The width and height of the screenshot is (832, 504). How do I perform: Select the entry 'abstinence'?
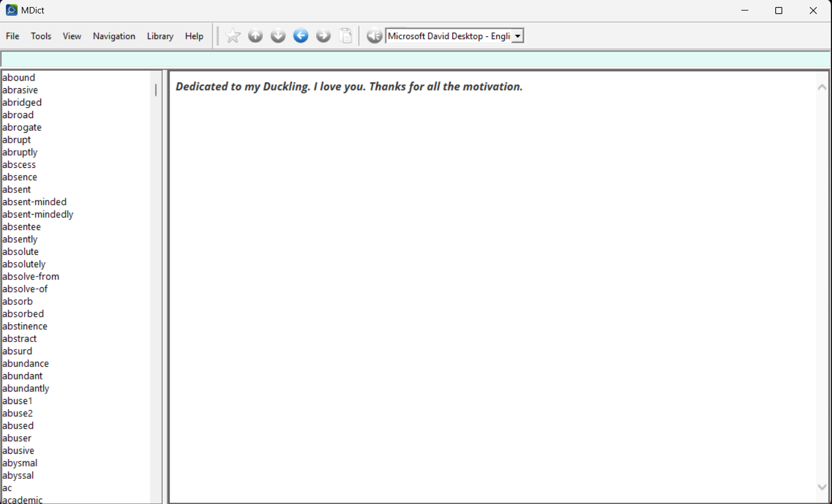[25, 326]
